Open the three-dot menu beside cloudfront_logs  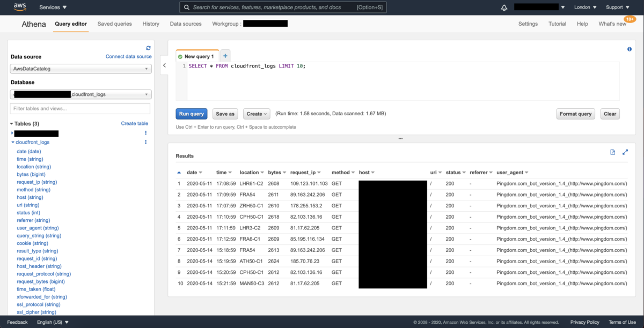[x=145, y=142]
